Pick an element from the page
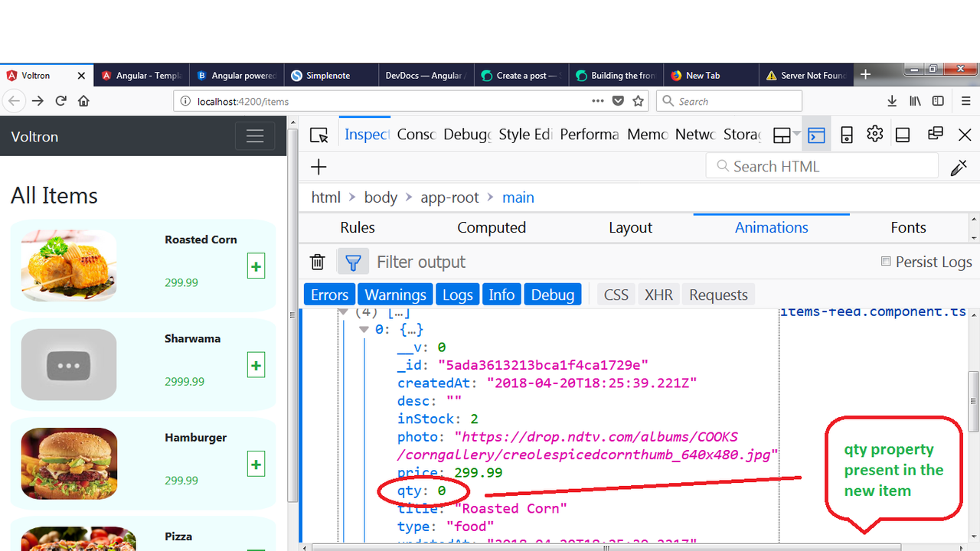The image size is (980, 551). [x=318, y=135]
